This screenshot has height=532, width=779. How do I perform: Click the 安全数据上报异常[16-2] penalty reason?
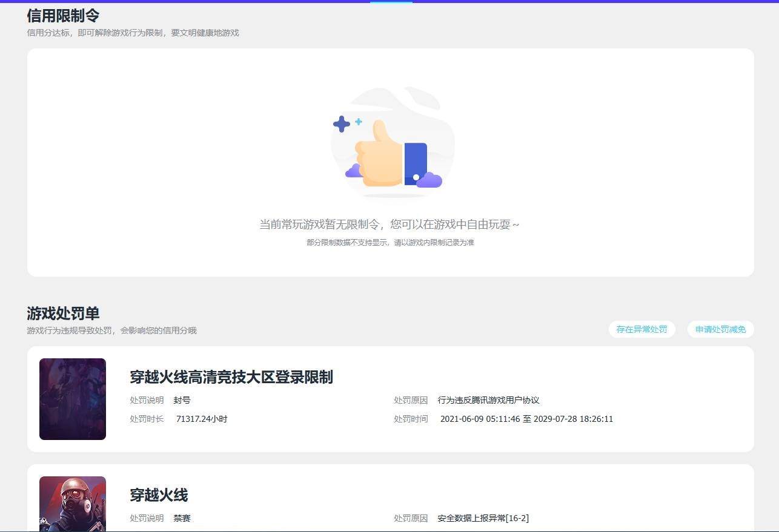click(x=483, y=518)
